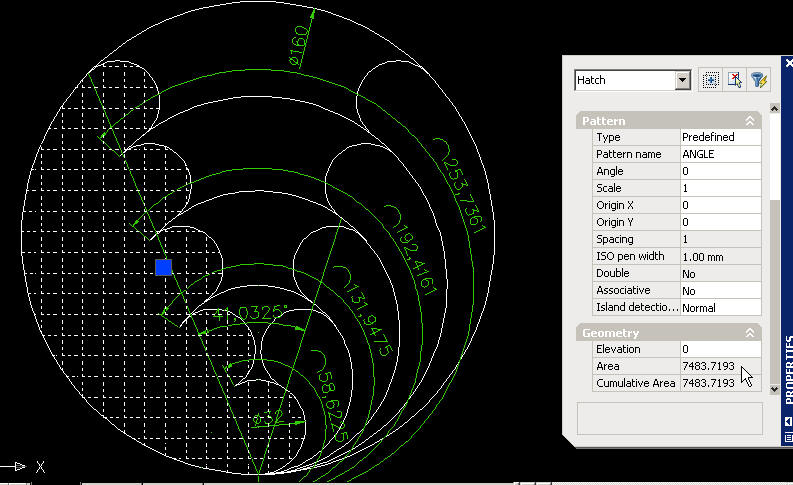Click the Geometry section header title
793x485 pixels.
click(610, 333)
